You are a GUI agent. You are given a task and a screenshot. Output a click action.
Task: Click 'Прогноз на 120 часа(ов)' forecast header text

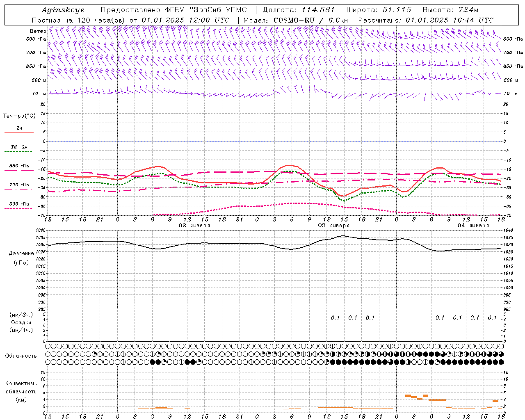pos(79,20)
